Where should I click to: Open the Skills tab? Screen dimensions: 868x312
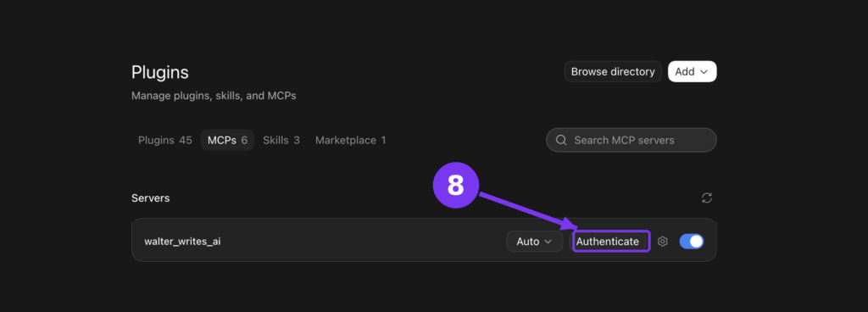point(281,140)
